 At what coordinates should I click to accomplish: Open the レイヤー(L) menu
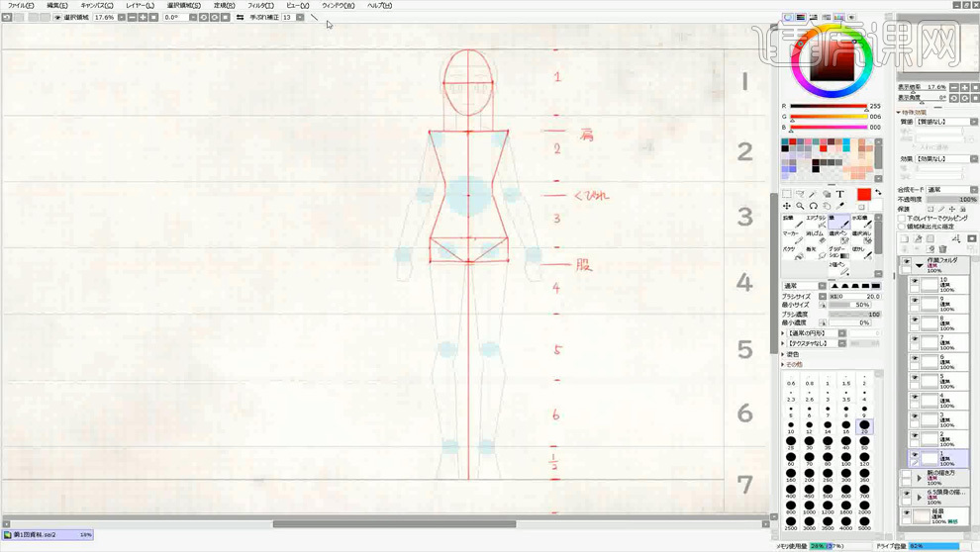tap(140, 5)
